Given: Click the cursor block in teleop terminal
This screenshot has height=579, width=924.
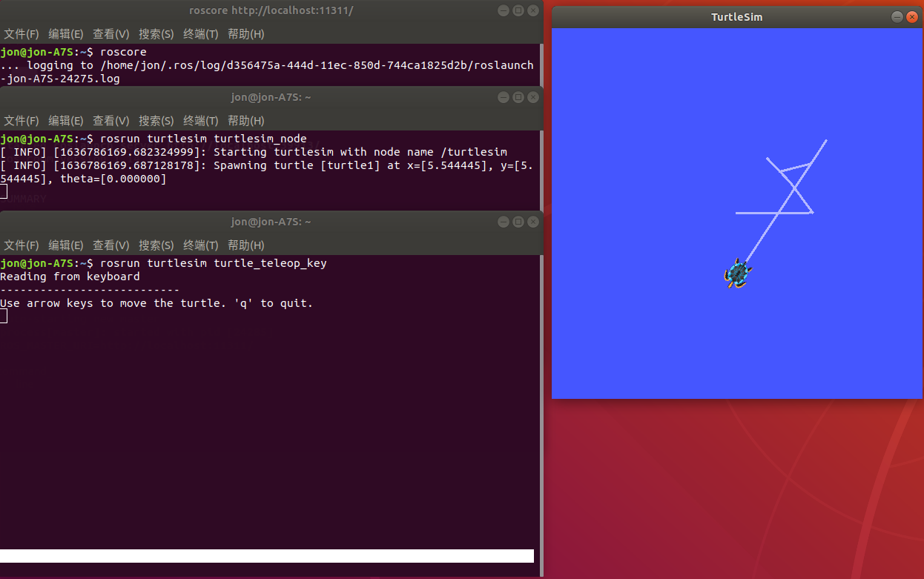Looking at the screenshot, I should tap(4, 317).
